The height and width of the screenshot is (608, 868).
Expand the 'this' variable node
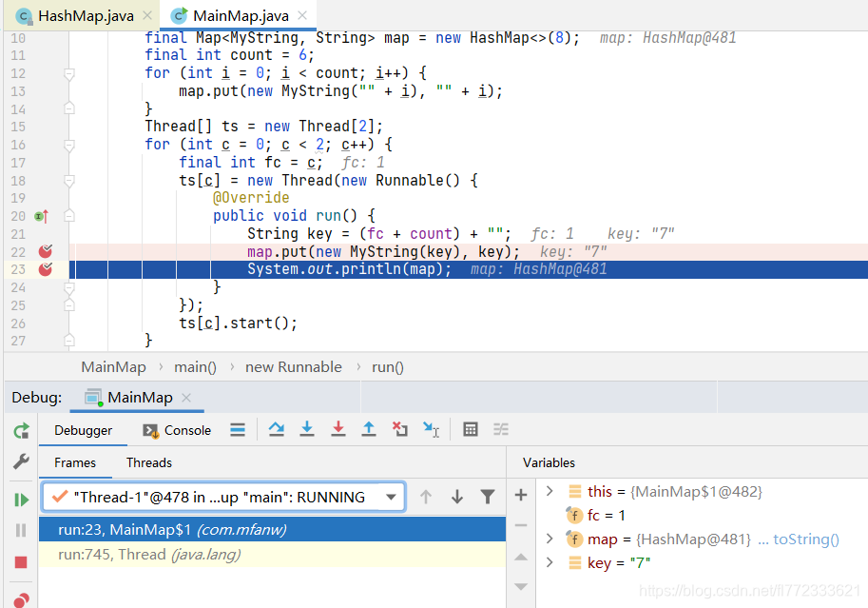(x=550, y=491)
